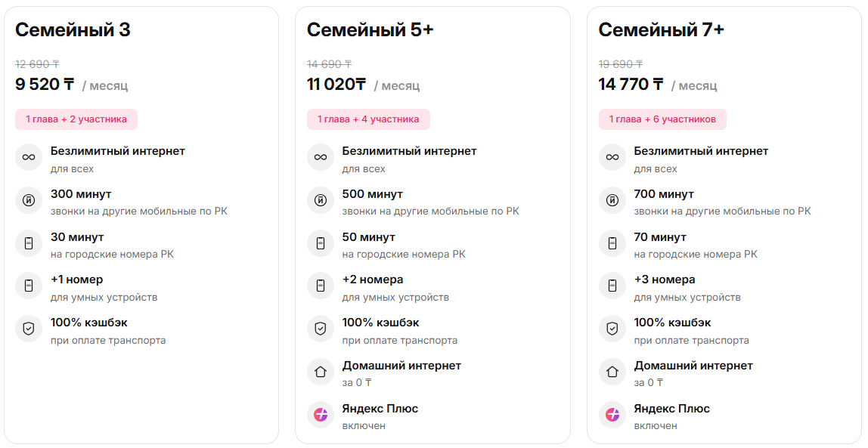Click the shield cashback icon in Семейный 3
Viewport: 868px width, 448px height.
coord(29,329)
